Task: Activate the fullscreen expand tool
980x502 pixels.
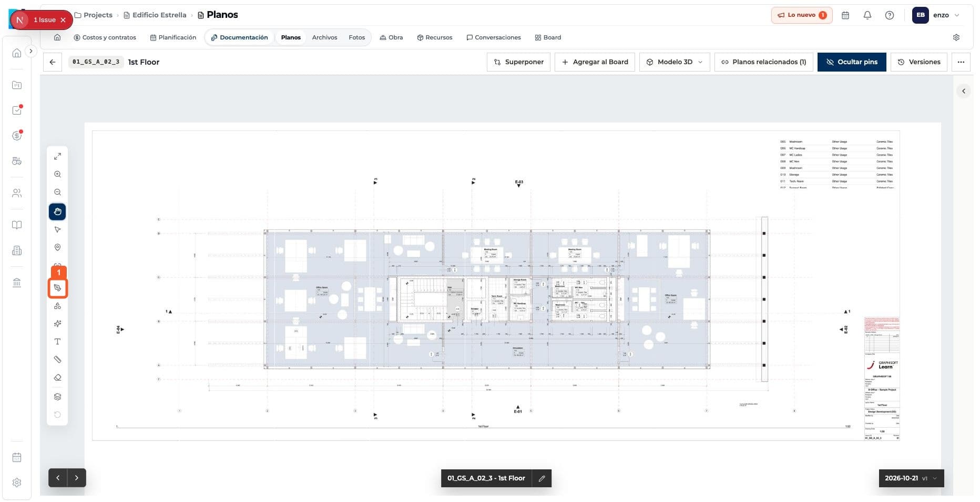Action: coord(57,156)
